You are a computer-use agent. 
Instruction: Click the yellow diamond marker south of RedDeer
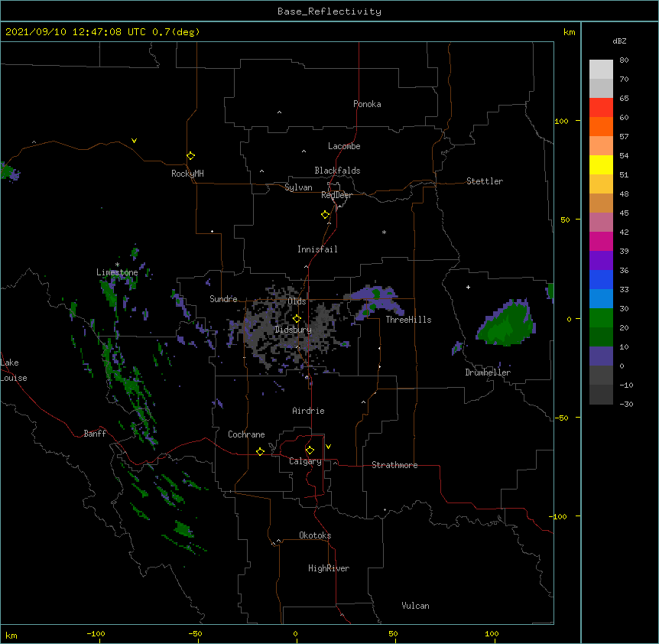[x=325, y=215]
